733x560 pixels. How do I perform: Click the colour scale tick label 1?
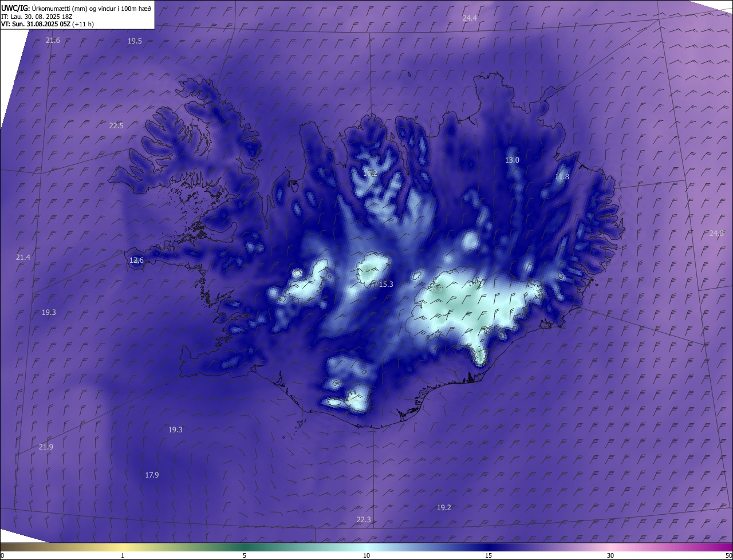pos(123,556)
